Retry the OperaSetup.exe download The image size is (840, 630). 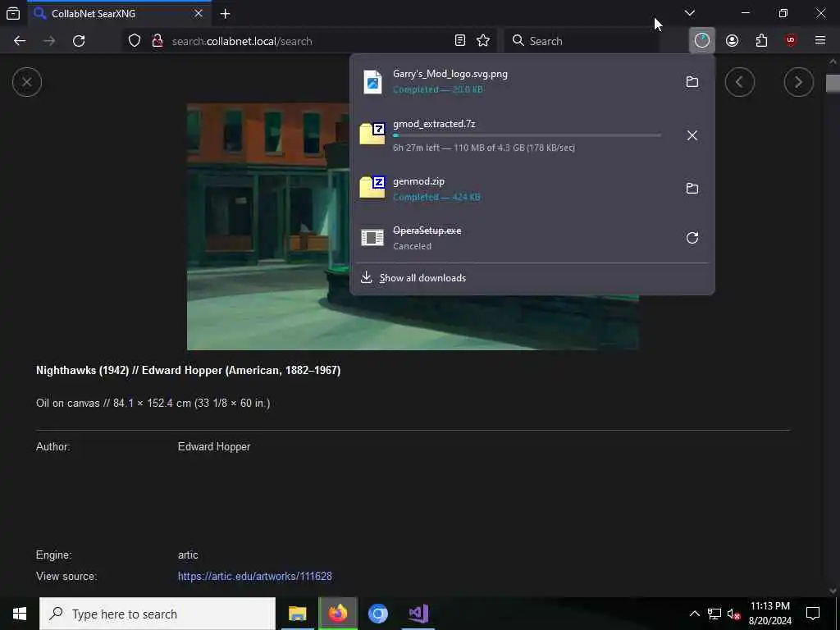click(692, 237)
